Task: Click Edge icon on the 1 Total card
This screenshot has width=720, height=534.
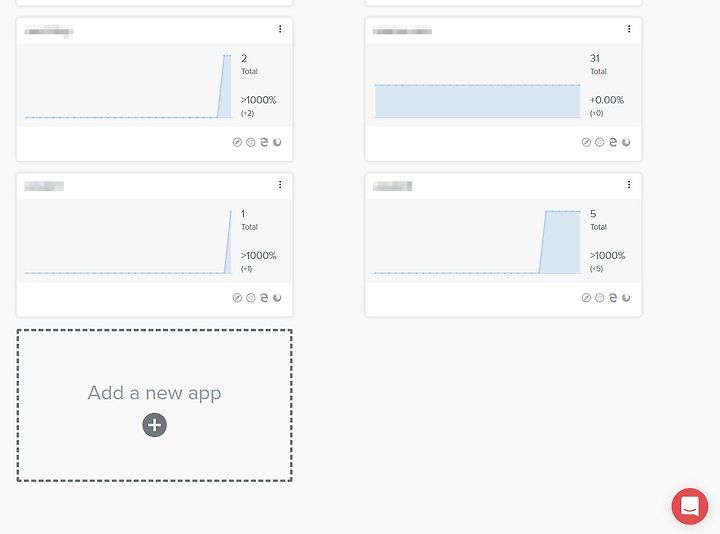Action: [x=264, y=298]
